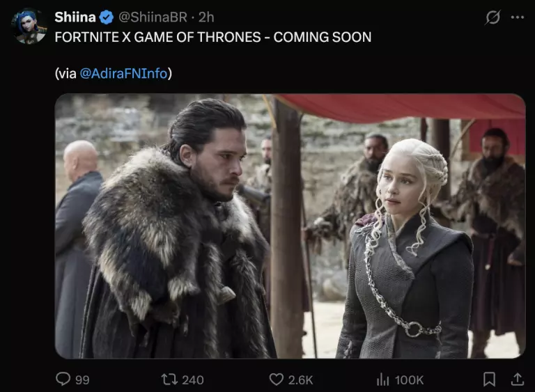Bookmark this tweet with the bookmark icon
The image size is (535, 392).
(489, 379)
